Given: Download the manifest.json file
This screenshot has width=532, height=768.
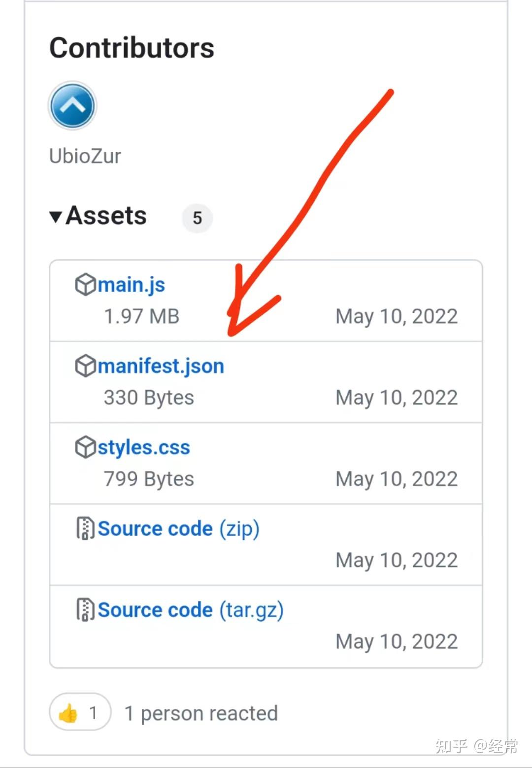Looking at the screenshot, I should click(x=161, y=366).
